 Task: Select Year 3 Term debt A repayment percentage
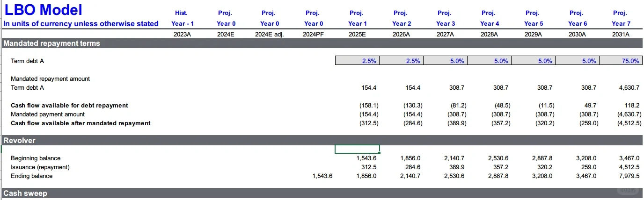[446, 61]
